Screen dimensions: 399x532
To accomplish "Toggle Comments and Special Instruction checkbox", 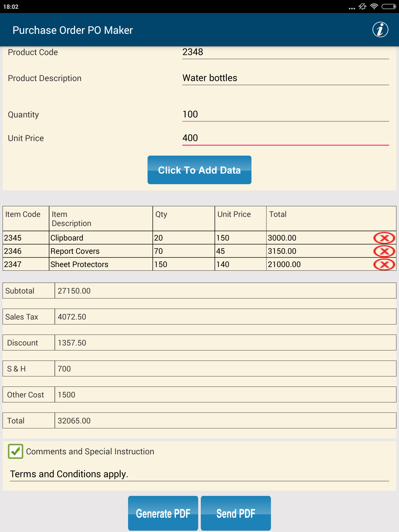I will (15, 451).
